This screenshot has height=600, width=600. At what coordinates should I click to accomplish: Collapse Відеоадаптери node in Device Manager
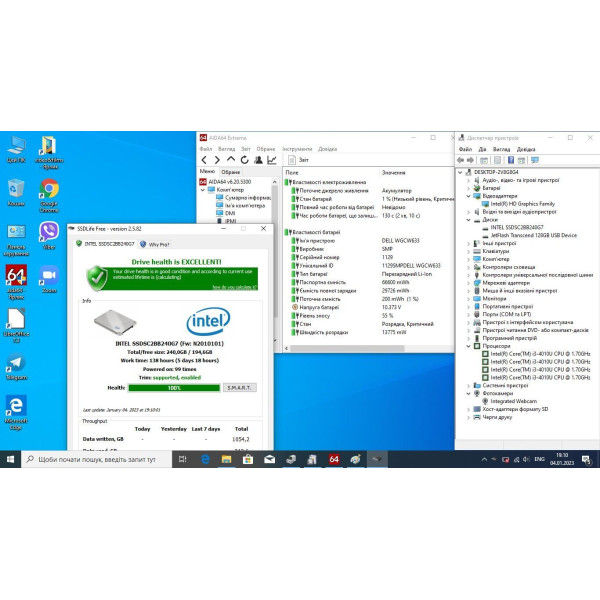[468, 196]
